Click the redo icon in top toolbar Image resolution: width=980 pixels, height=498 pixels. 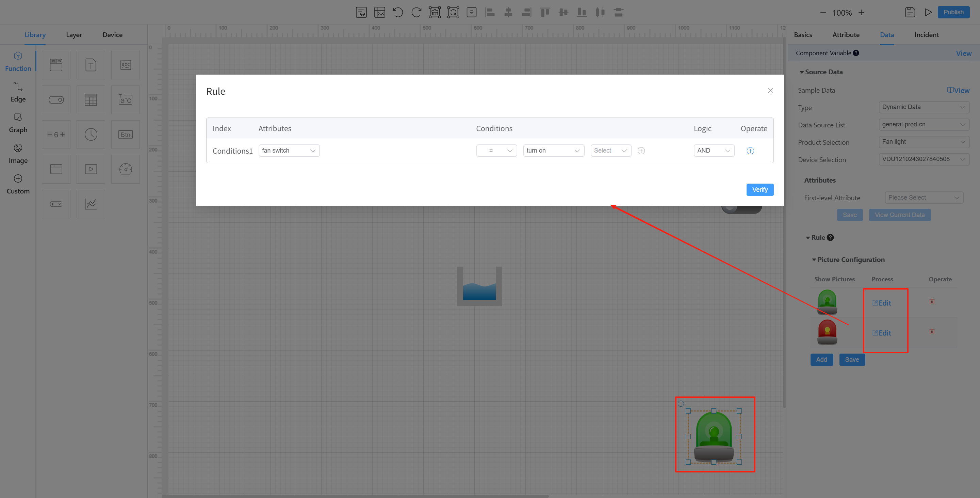416,12
